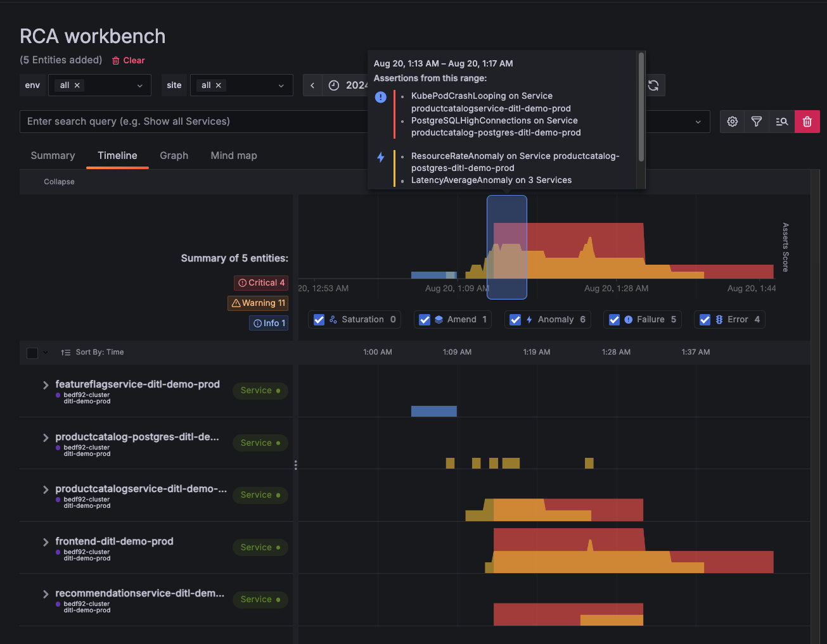Screen dimensions: 827x644
Task: Expand the productcatalog-postgres service entry
Action: (45, 437)
